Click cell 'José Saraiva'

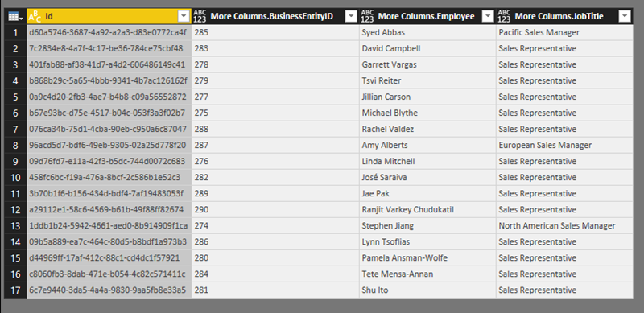[427, 178]
